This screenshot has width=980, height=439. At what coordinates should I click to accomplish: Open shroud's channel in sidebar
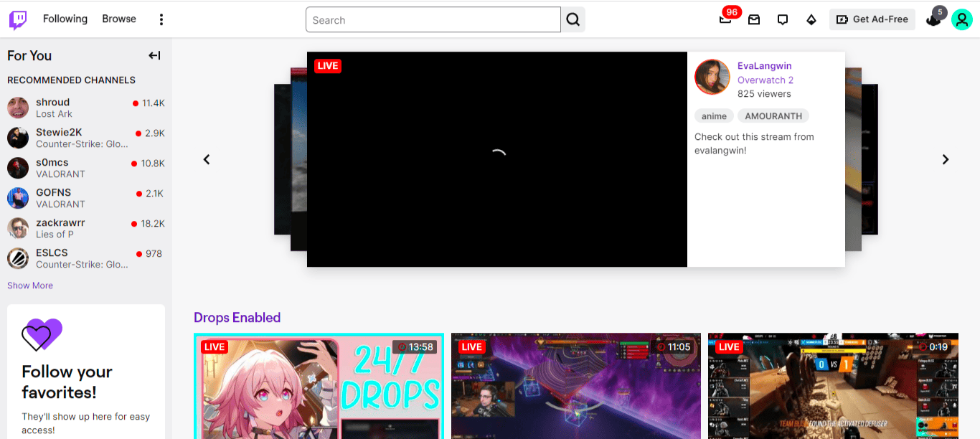pyautogui.click(x=86, y=108)
